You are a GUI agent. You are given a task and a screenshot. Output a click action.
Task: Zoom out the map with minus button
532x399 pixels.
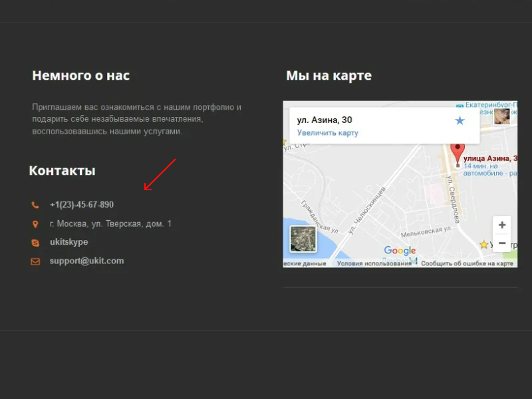[x=502, y=243]
